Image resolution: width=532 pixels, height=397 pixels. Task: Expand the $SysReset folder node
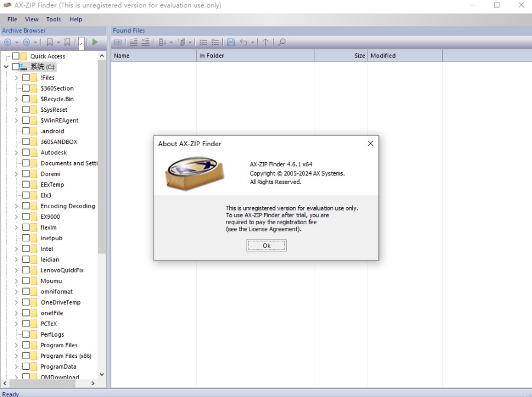coord(17,109)
